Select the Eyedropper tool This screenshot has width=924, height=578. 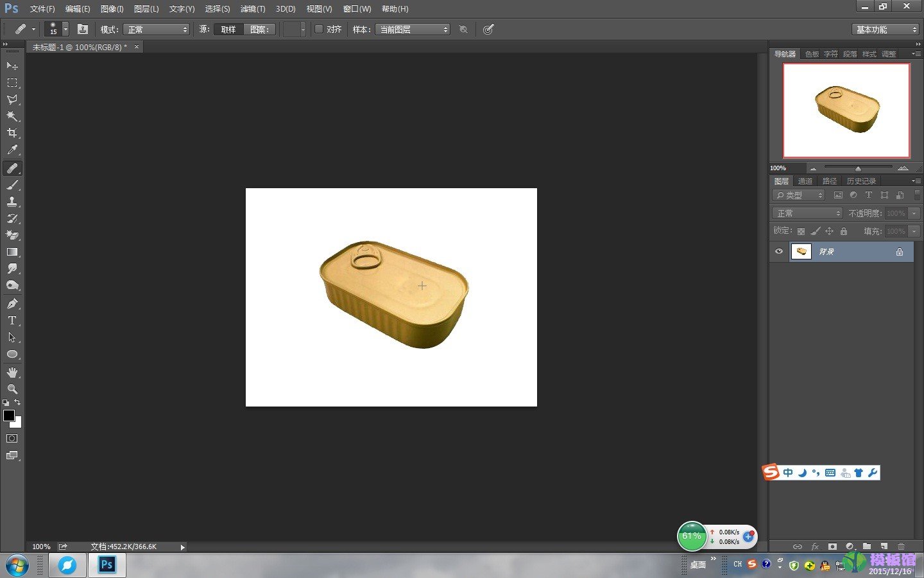12,150
